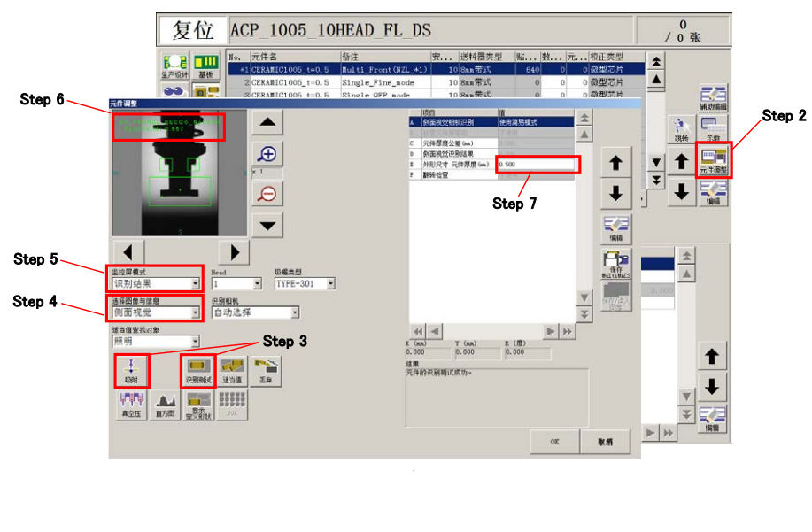The height and width of the screenshot is (532, 812).
Task: Click the 适当值 icon button
Action: [x=232, y=370]
